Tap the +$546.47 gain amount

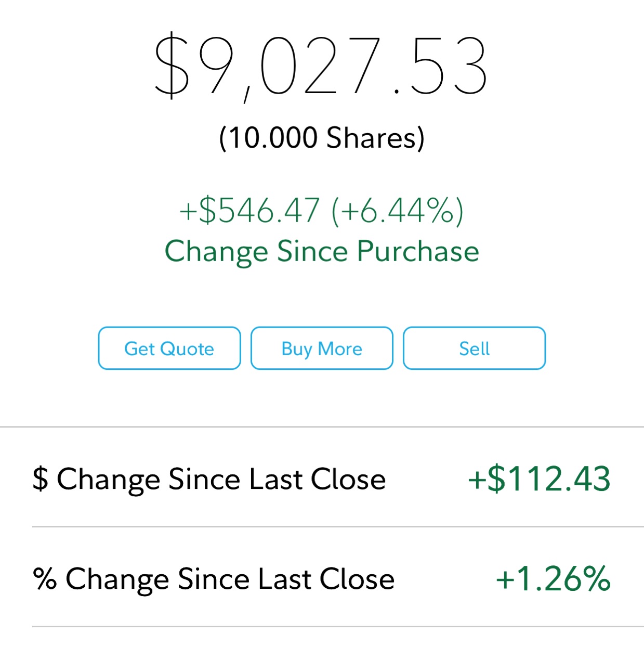click(249, 211)
